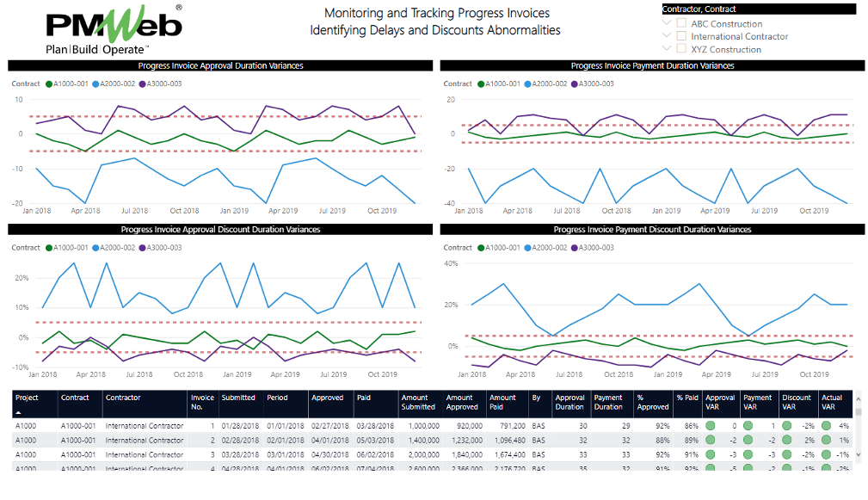The image size is (868, 500).
Task: Click Approval VAR green indicator for invoice 1
Action: (711, 426)
